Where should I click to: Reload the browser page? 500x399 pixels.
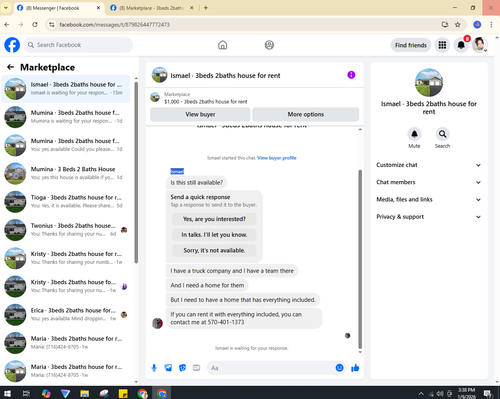pyautogui.click(x=35, y=25)
